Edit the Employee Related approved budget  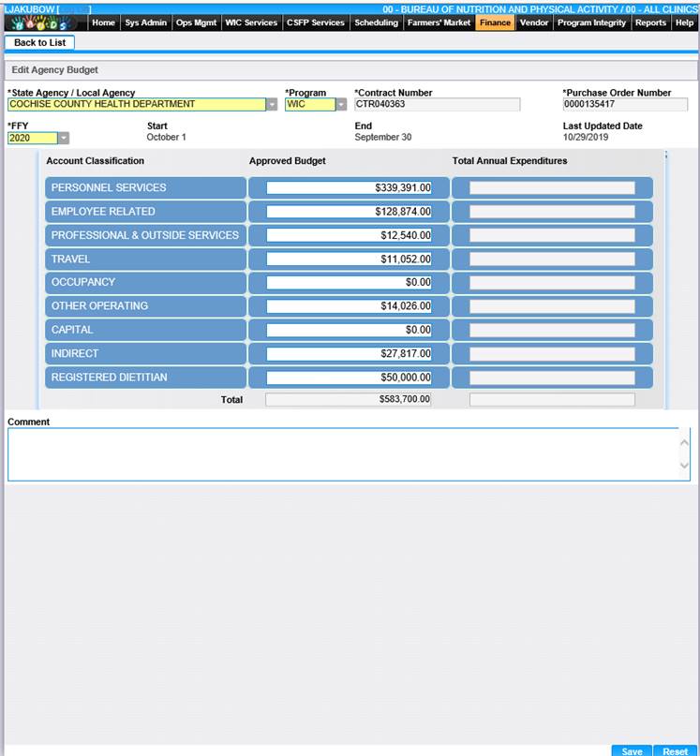click(x=349, y=211)
